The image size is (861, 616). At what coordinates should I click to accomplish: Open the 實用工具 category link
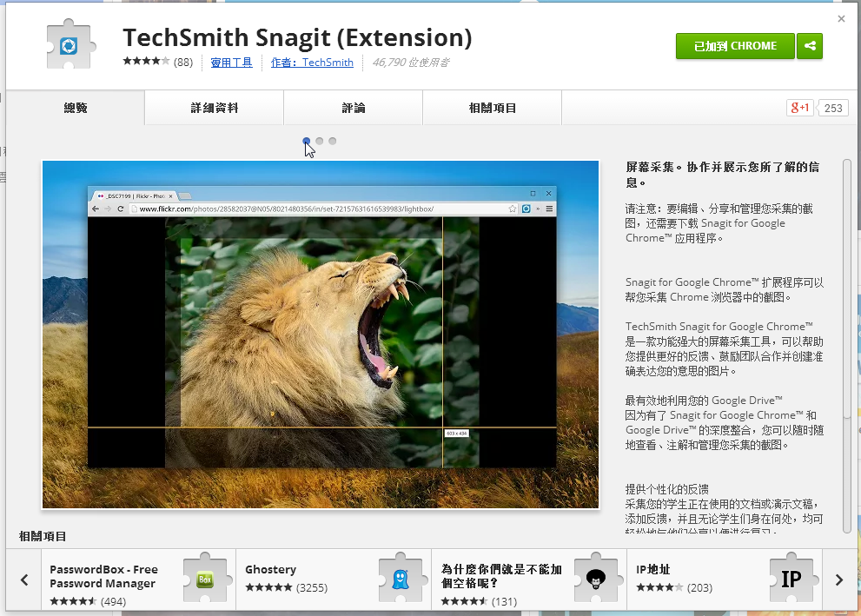[231, 63]
